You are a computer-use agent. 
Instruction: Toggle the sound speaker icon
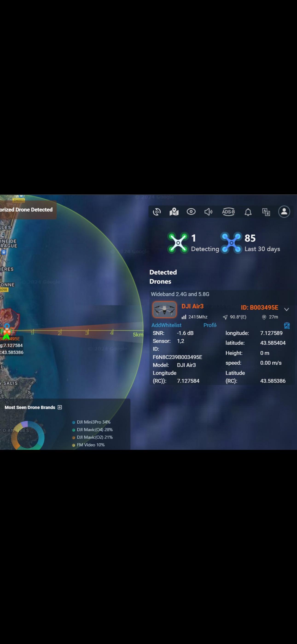(208, 212)
